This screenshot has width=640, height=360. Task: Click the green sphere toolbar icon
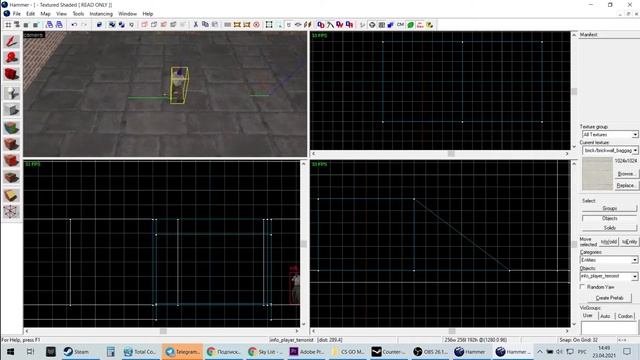[x=411, y=25]
